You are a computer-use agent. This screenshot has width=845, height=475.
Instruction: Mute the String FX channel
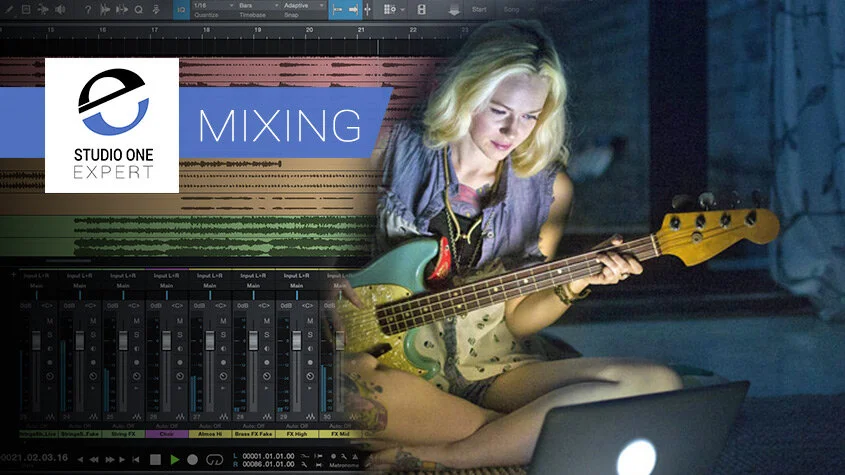click(136, 321)
